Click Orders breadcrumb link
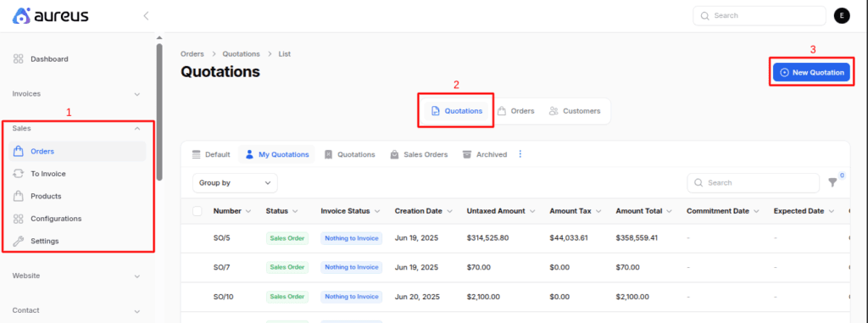The height and width of the screenshot is (323, 868). [x=192, y=53]
